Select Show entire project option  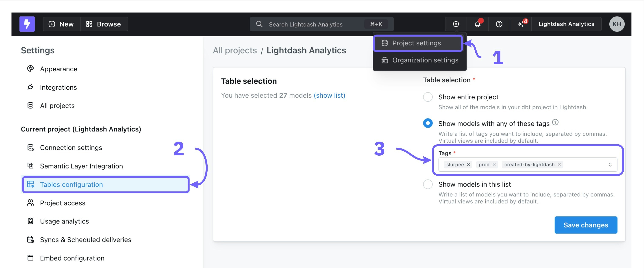click(428, 97)
